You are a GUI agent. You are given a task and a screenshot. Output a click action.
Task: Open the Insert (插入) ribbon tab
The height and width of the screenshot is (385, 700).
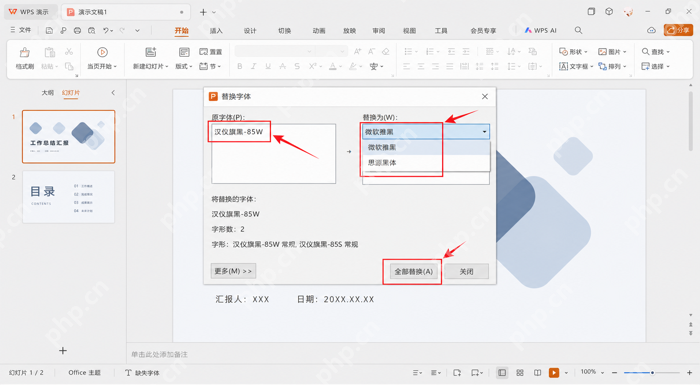216,30
